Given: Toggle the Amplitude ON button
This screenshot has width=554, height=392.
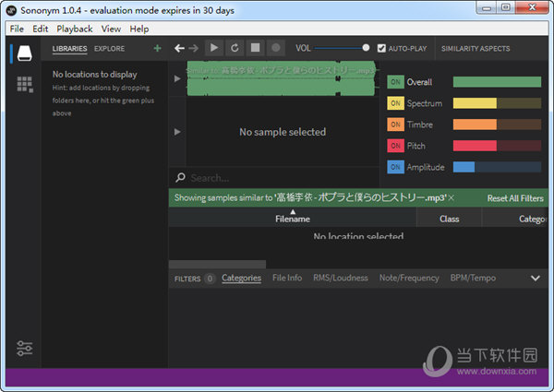Looking at the screenshot, I should pos(395,167).
